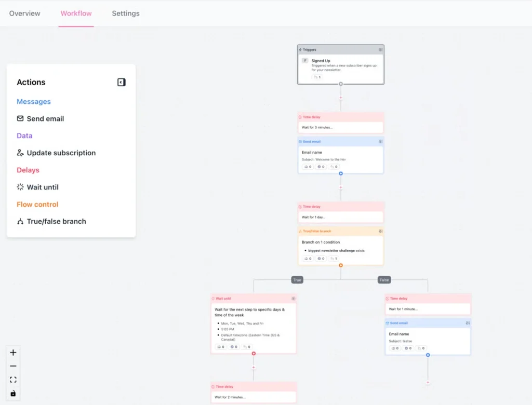Zoom out of the workflow canvas
532x405 pixels.
13,366
